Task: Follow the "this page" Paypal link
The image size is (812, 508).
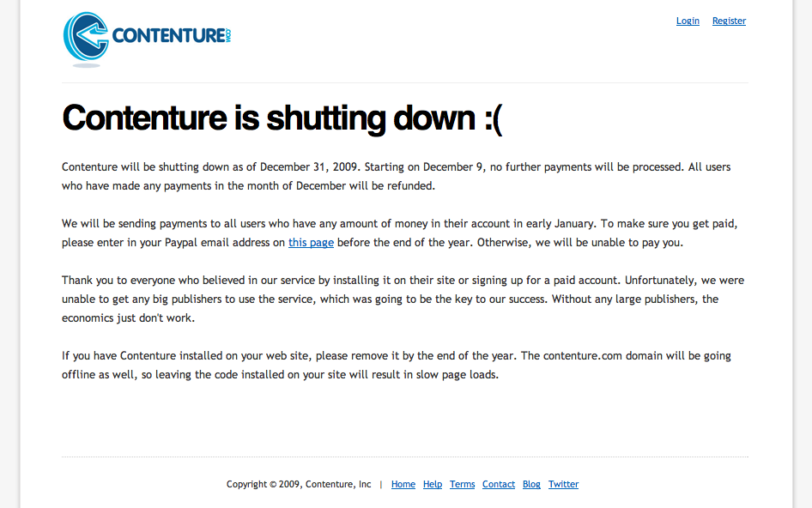Action: tap(311, 242)
